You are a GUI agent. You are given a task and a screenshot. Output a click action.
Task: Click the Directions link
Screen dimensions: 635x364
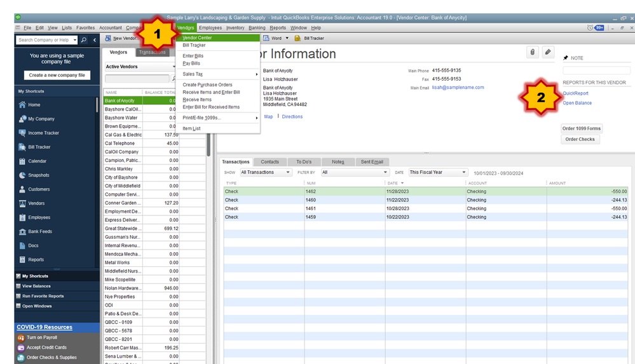coord(292,117)
